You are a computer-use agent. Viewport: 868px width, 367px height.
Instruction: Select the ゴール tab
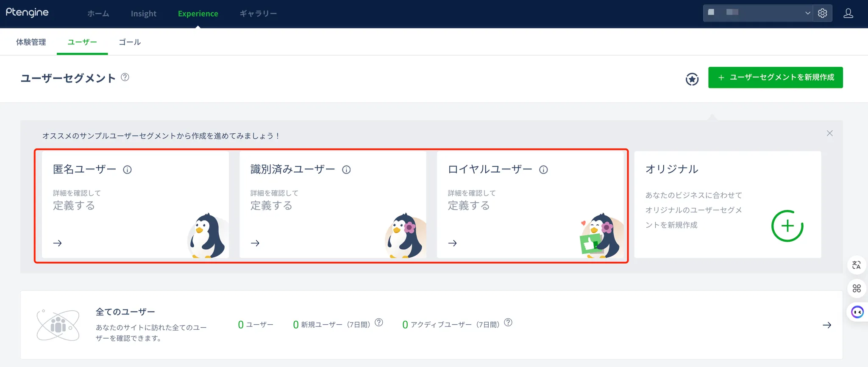coord(130,42)
